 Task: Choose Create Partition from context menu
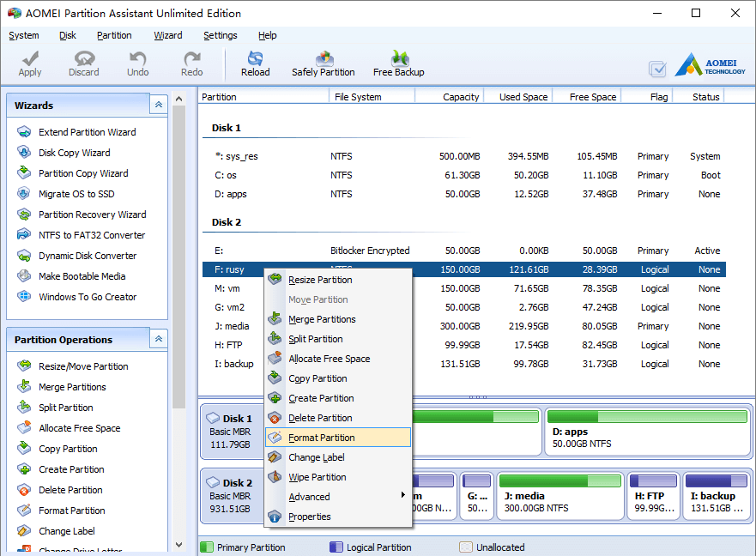click(338, 398)
